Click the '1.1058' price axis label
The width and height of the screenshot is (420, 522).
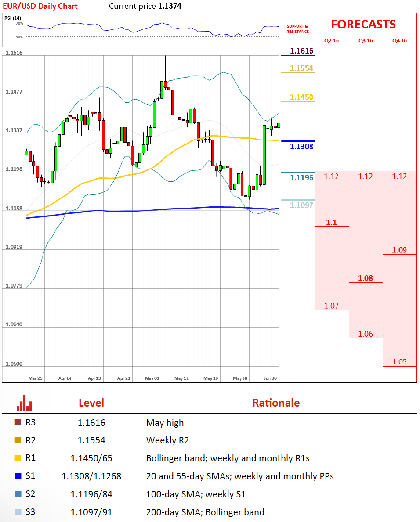14,209
